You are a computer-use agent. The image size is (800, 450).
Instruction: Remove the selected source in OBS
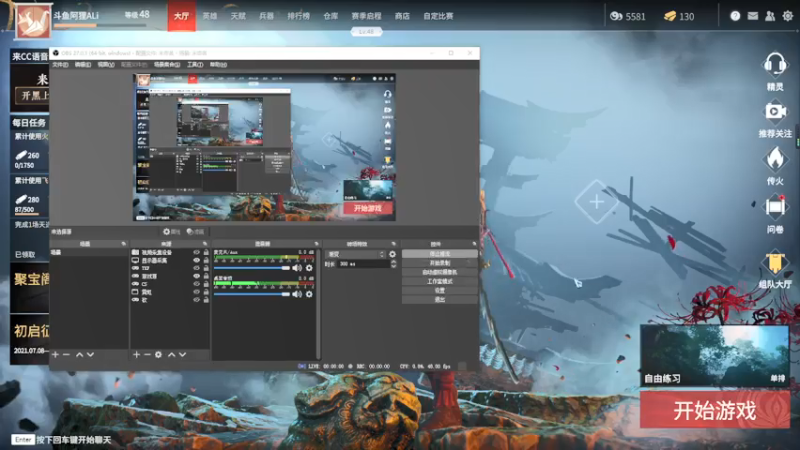[x=147, y=355]
